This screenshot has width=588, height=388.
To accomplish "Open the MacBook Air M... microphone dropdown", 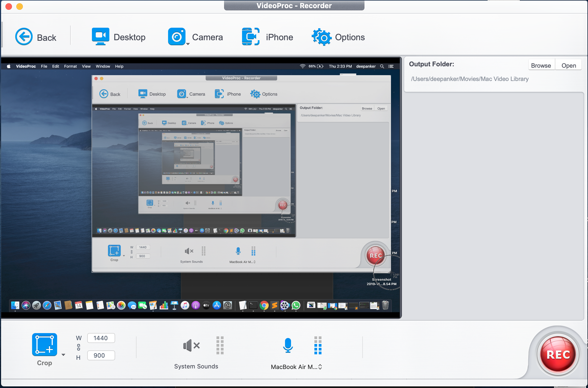I will [x=296, y=367].
